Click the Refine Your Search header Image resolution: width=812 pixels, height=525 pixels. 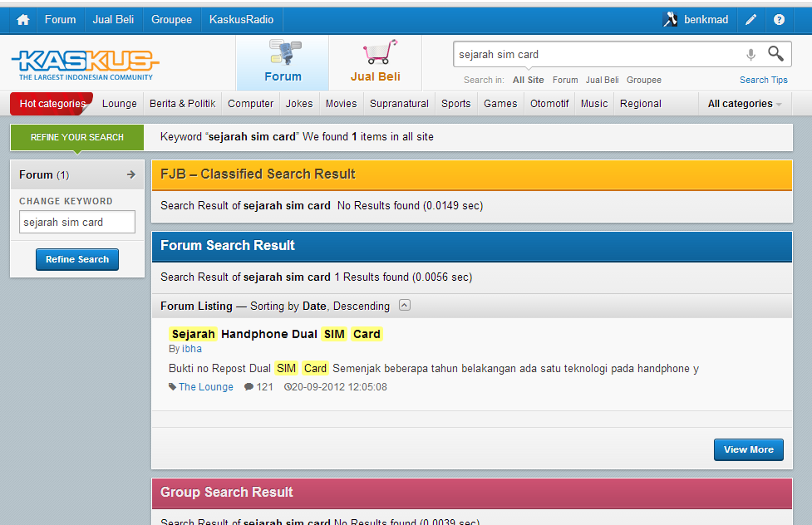point(77,137)
